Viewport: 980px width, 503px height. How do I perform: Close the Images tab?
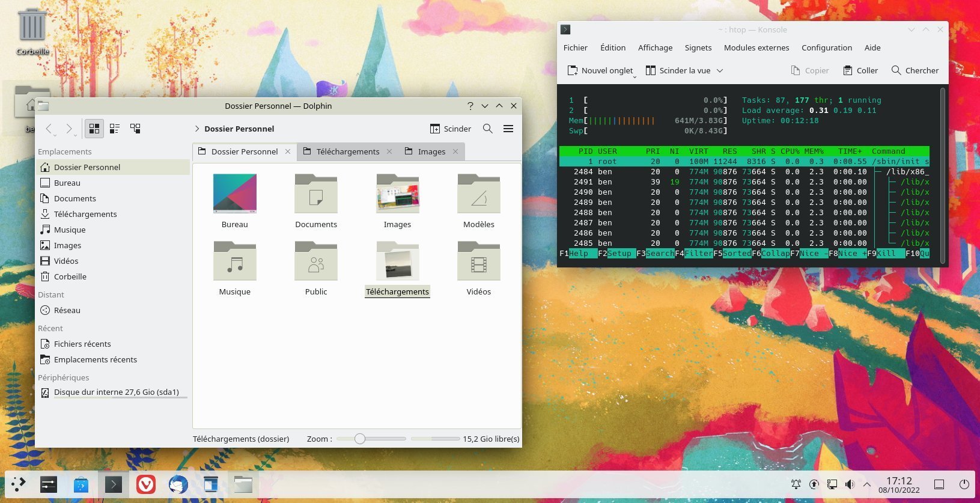point(455,151)
